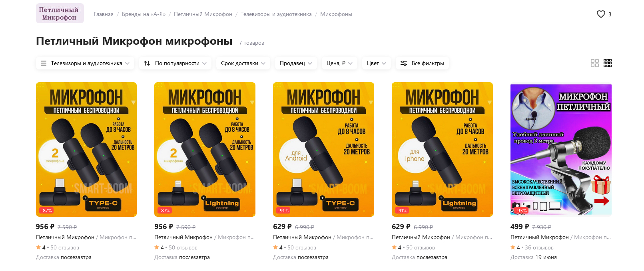Open the По популярности sorting dropdown
This screenshot has height=271, width=644.
[175, 63]
